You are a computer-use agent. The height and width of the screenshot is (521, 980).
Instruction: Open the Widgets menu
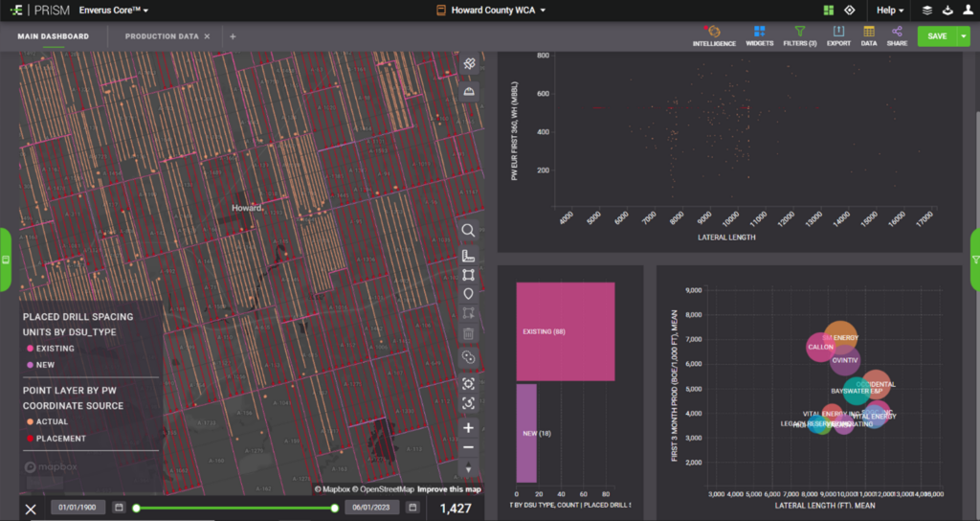(x=759, y=34)
